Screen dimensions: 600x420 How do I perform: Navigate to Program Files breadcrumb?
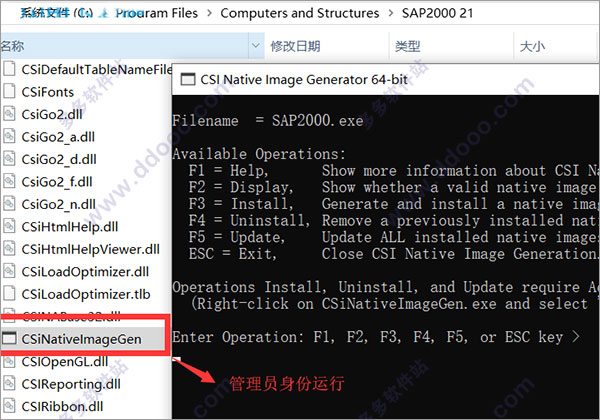coord(157,13)
